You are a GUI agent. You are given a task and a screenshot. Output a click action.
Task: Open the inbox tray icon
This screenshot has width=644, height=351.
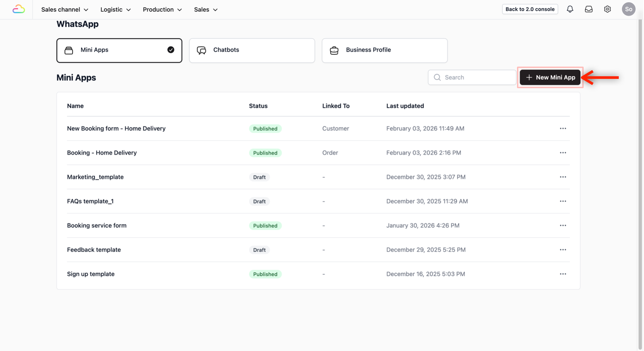pos(588,9)
